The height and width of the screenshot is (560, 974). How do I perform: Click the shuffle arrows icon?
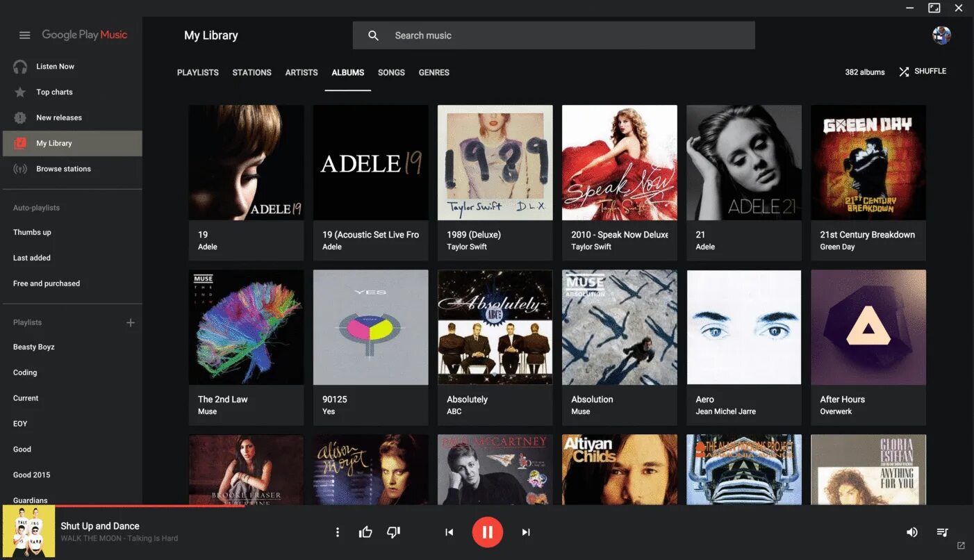click(x=904, y=72)
